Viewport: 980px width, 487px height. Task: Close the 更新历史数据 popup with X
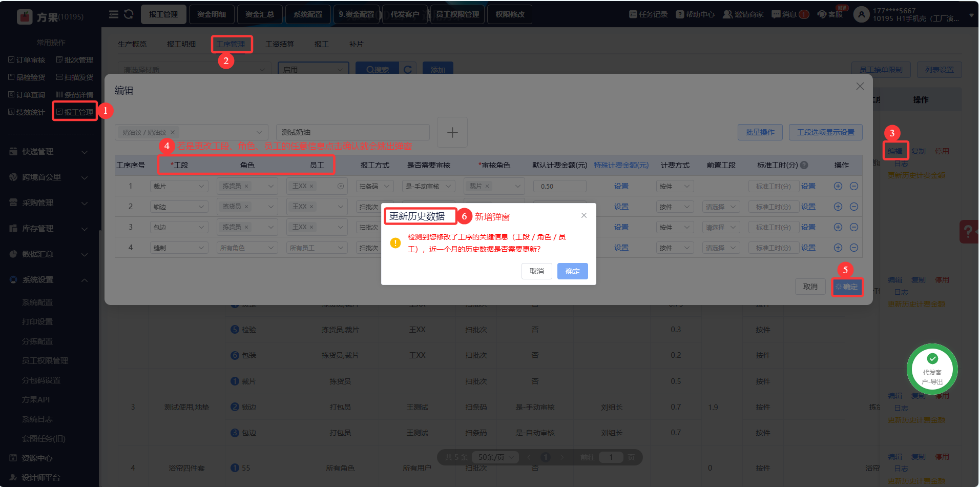coord(584,215)
